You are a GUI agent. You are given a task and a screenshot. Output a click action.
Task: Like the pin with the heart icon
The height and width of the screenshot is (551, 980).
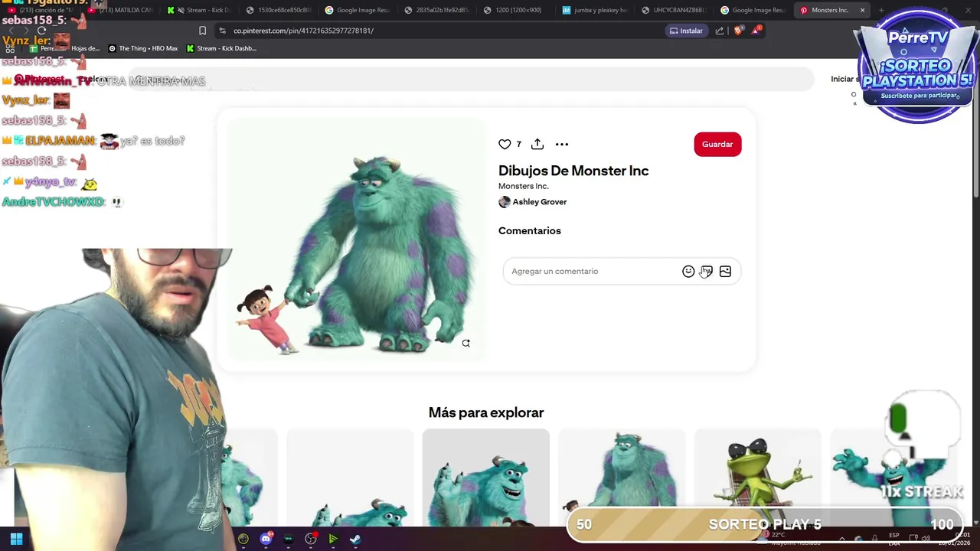[505, 144]
